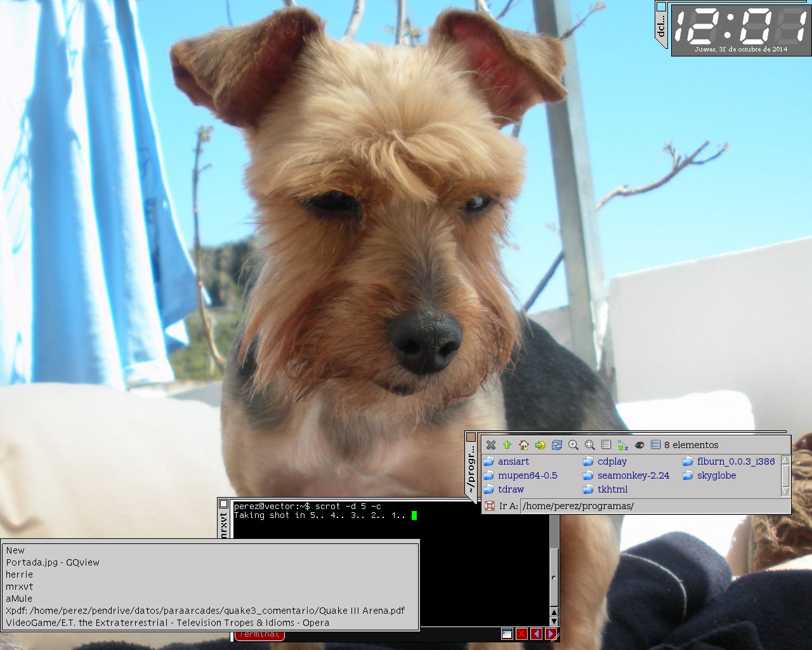The width and height of the screenshot is (812, 650).
Task: Click the mrxvt terminal scrollbar up arrow
Action: pos(554,612)
